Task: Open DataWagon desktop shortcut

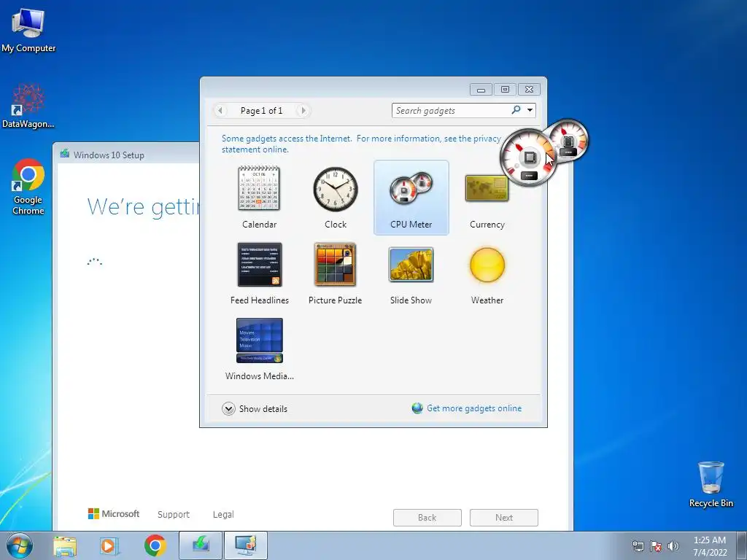Action: (28, 106)
